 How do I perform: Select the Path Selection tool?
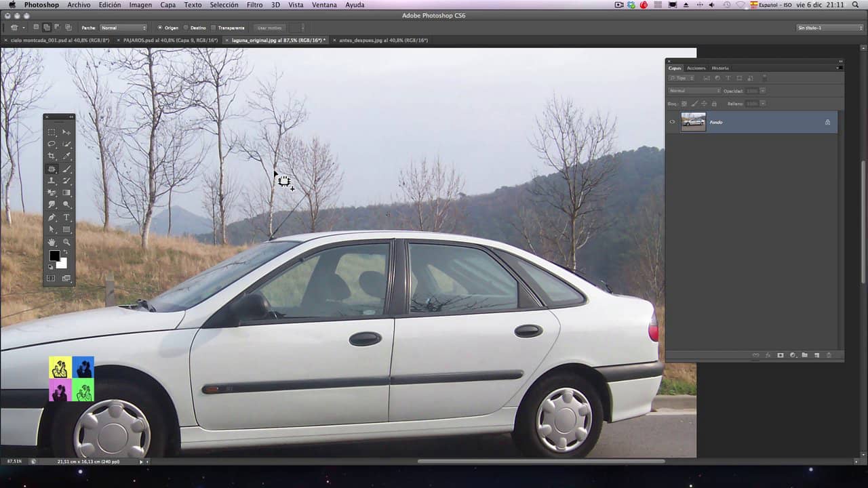coord(52,230)
